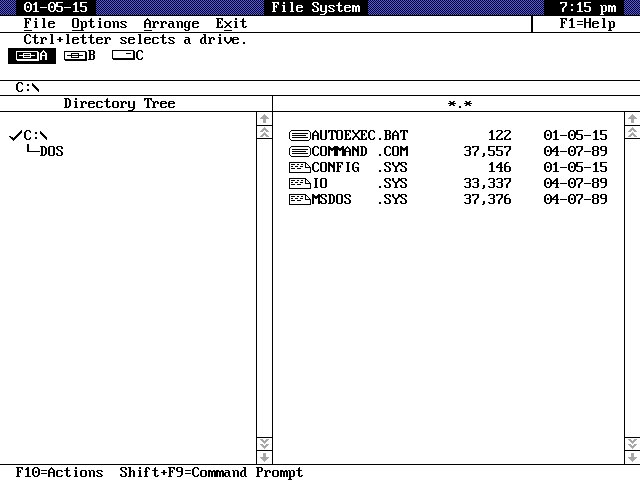This screenshot has width=640, height=480.
Task: Select the IO.SYS file name
Action: tap(360, 183)
